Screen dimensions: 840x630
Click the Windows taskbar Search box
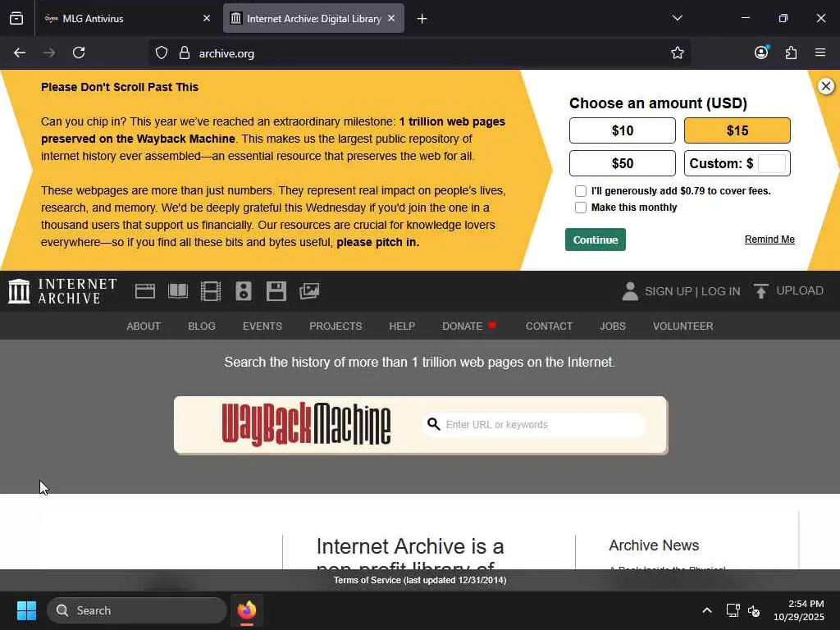coord(137,610)
